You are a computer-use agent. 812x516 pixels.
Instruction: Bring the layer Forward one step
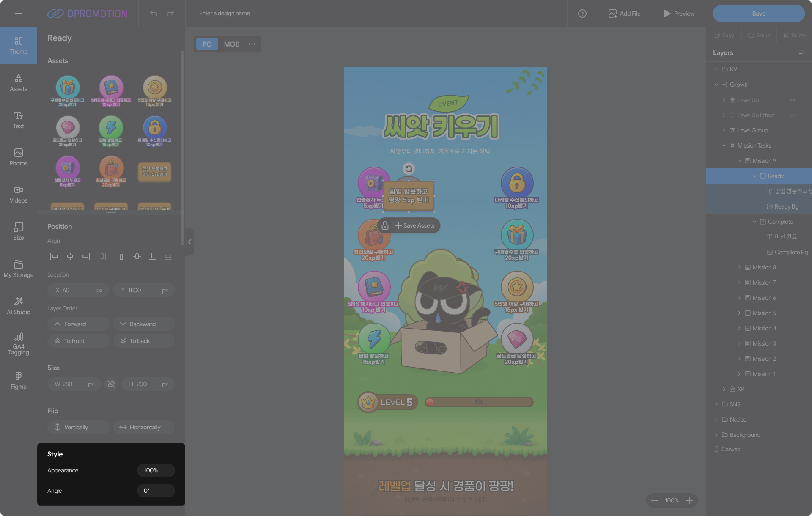point(79,324)
